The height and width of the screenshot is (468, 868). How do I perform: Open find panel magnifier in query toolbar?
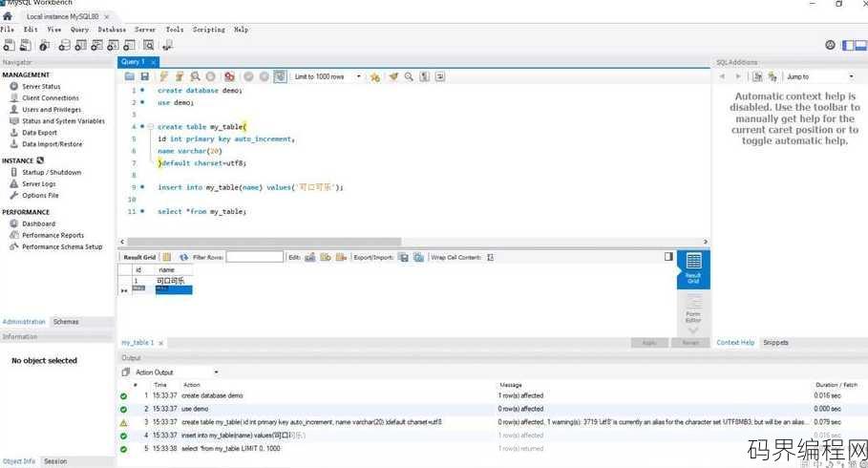pyautogui.click(x=409, y=76)
